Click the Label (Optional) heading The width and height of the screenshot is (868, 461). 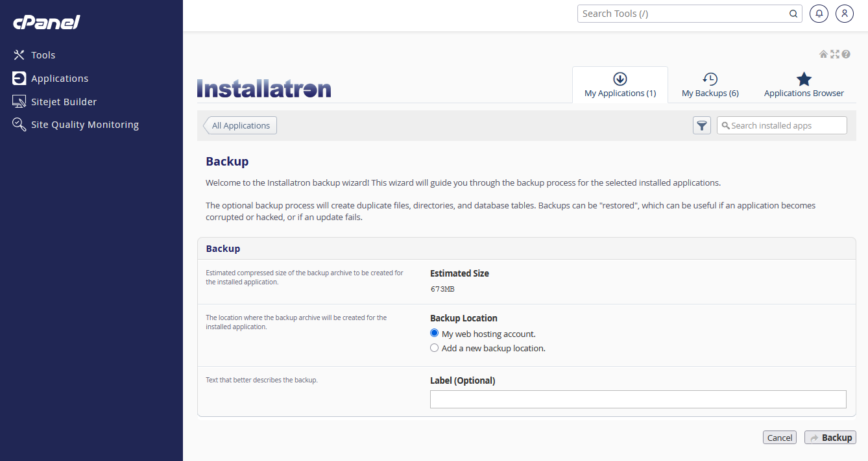[463, 380]
